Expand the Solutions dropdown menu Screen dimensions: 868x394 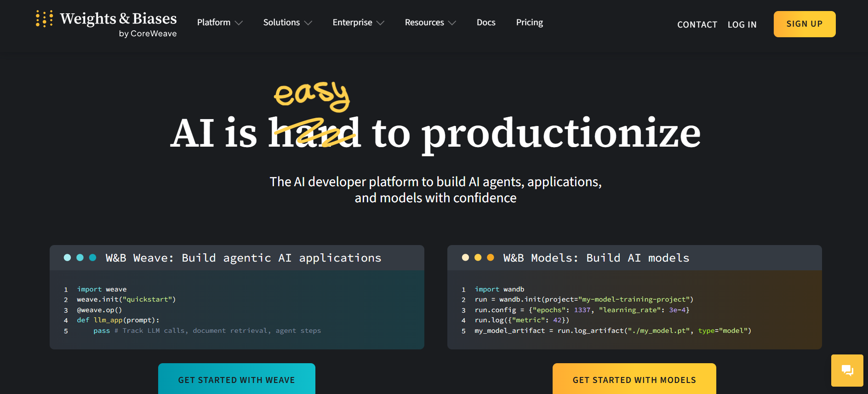click(287, 23)
